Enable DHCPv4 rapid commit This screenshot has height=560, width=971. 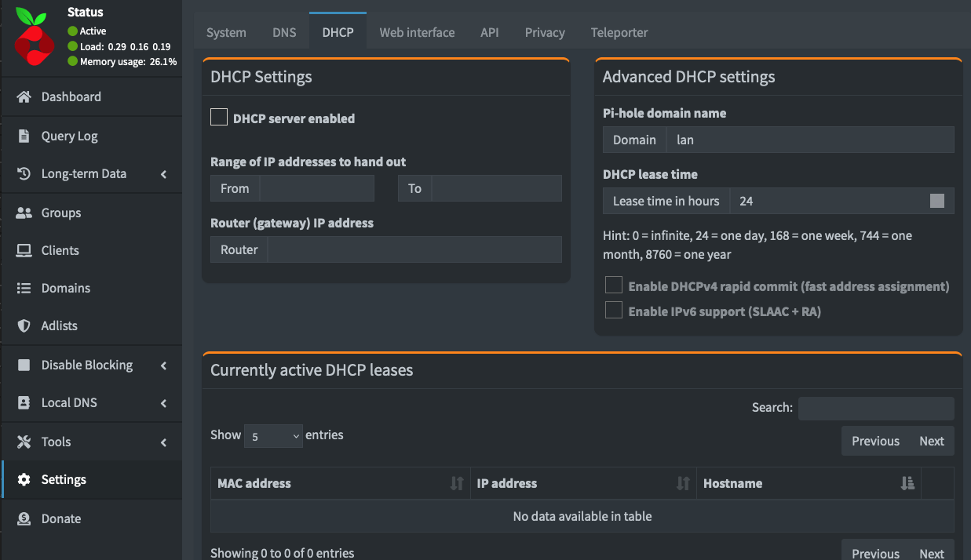pos(614,285)
